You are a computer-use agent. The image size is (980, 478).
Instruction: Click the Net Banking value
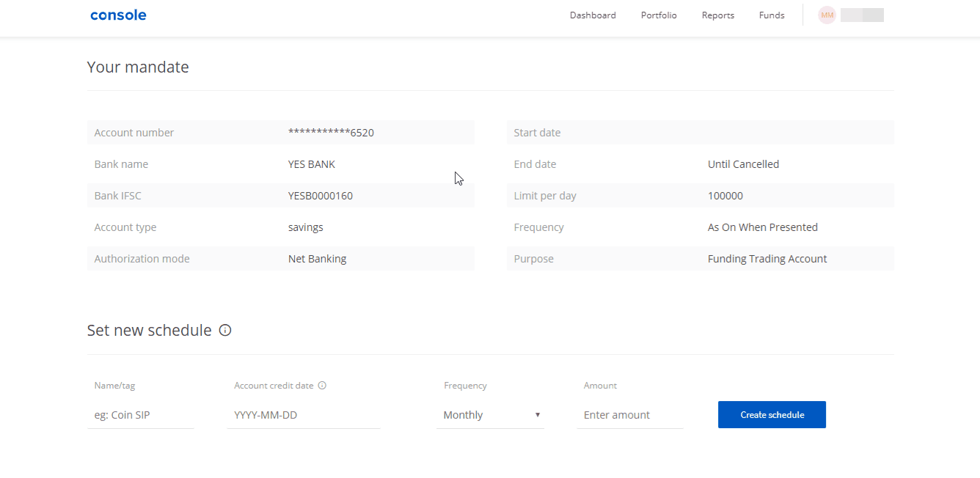318,259
